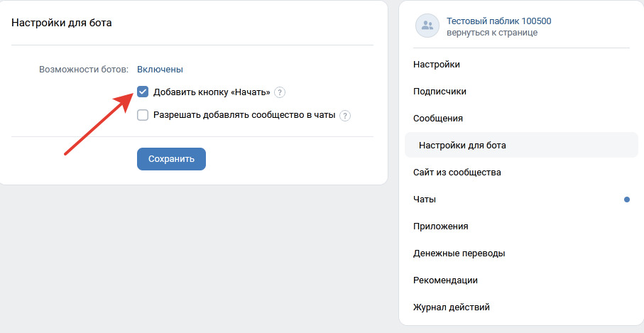
Task: Go to Подписчики section
Action: pos(440,92)
